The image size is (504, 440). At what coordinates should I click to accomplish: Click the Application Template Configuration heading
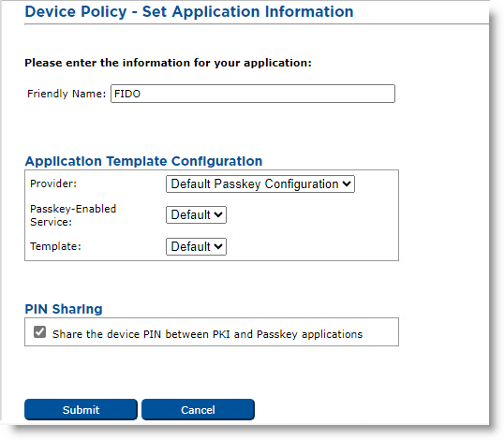[143, 161]
